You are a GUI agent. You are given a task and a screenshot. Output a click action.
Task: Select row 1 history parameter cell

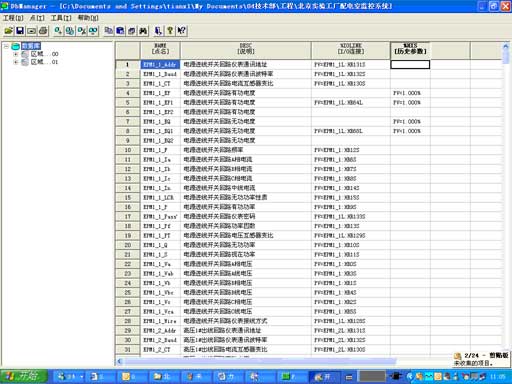click(410, 64)
